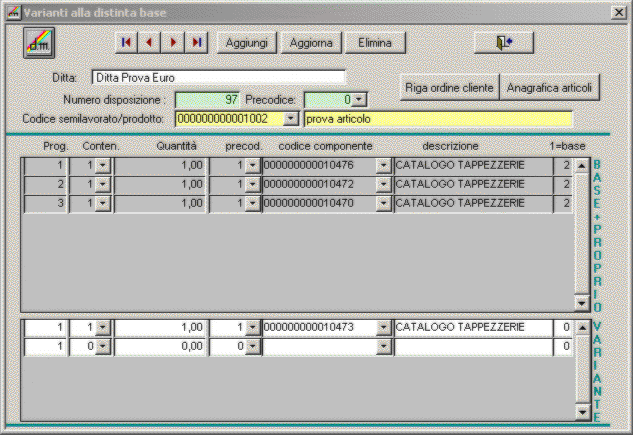Click description CATALOGO TAPPEZZERIE of base row 1
This screenshot has height=435, width=633.
coord(473,165)
